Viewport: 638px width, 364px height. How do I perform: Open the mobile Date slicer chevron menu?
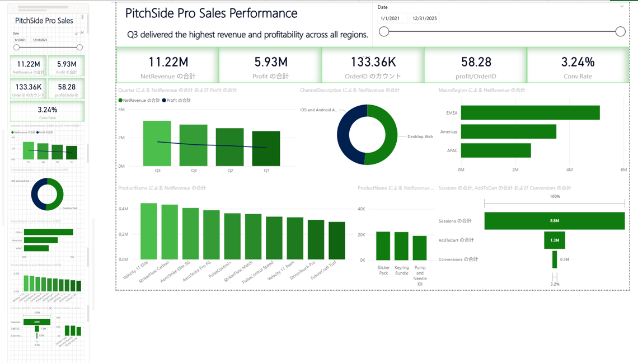(81, 32)
